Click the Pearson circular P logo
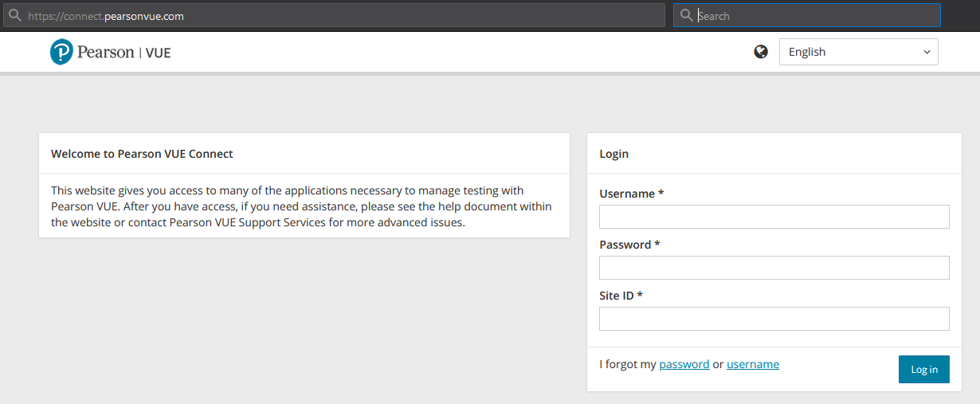 61,53
